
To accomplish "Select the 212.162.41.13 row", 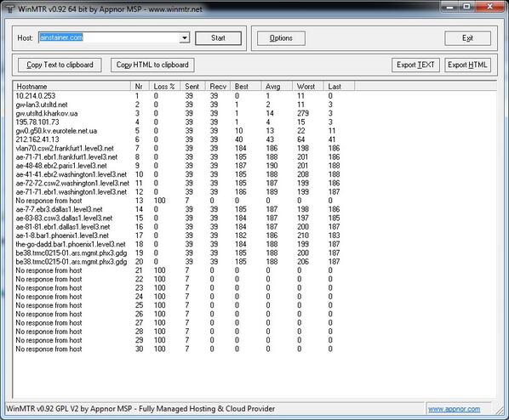I will (184, 139).
